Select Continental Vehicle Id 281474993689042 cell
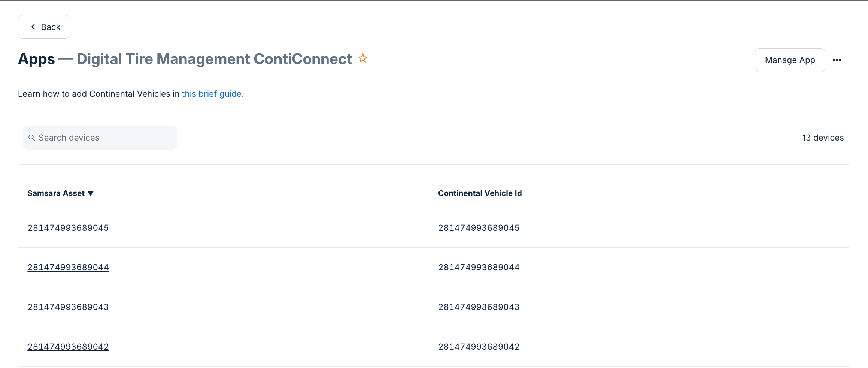Screen dimensions: 868x368 (x=479, y=347)
